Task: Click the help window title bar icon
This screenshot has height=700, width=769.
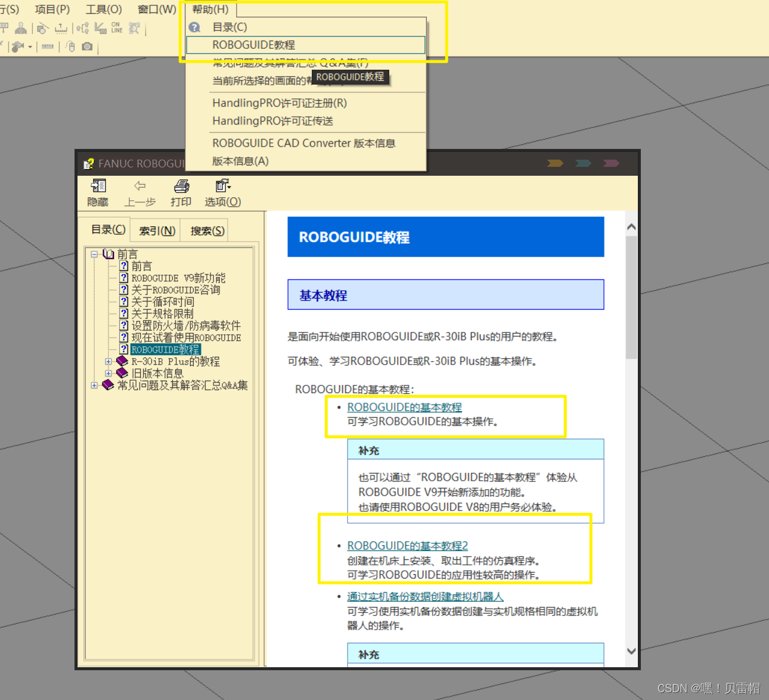Action: [x=89, y=163]
